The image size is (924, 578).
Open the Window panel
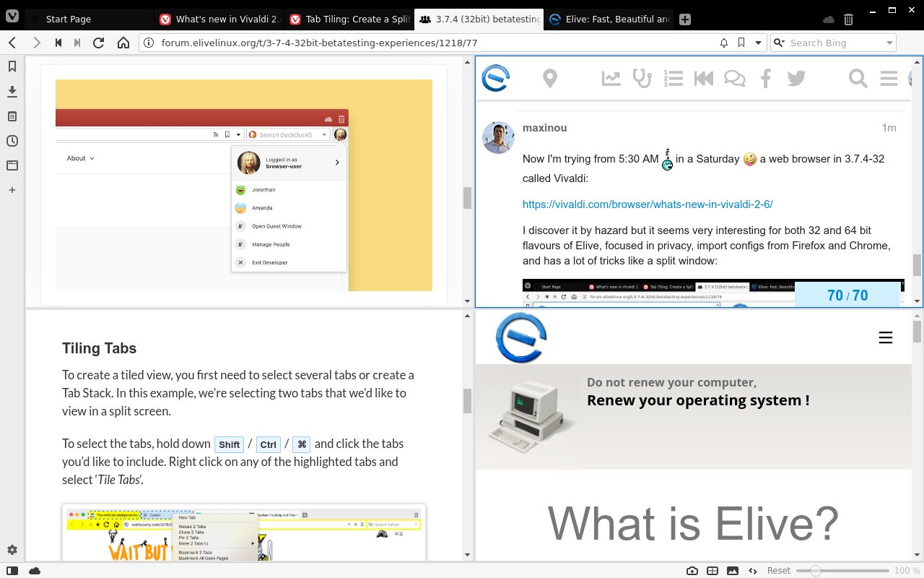coord(12,165)
